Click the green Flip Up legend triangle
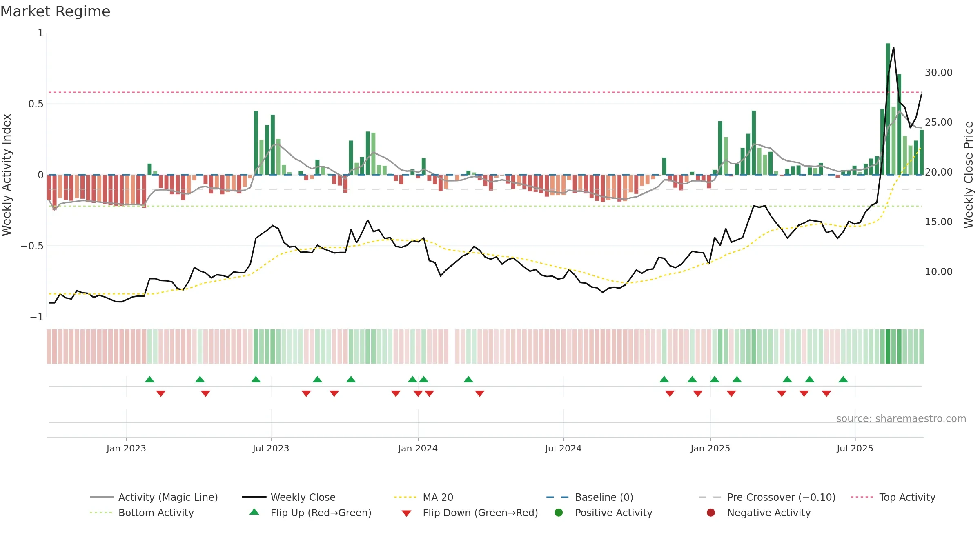The image size is (980, 551). [254, 512]
